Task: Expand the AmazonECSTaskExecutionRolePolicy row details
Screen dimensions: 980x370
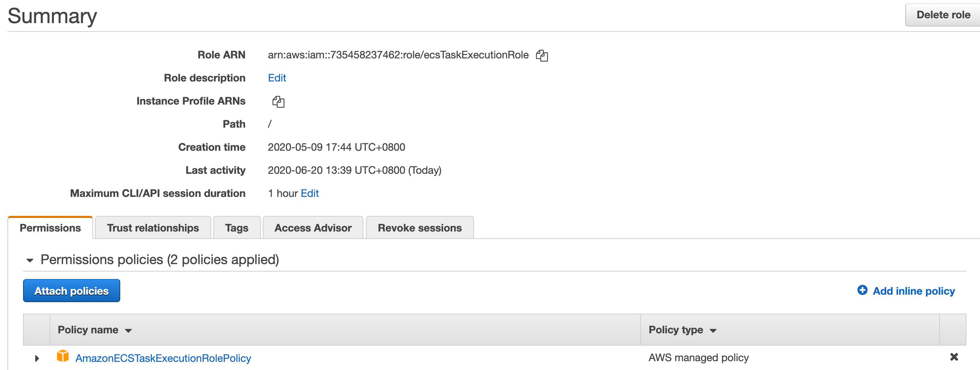Action: [37, 358]
